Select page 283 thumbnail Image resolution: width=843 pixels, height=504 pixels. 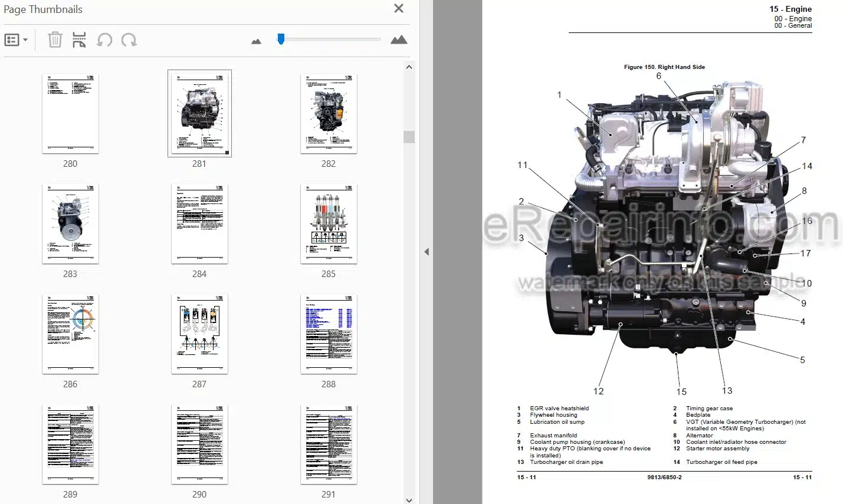coord(70,223)
